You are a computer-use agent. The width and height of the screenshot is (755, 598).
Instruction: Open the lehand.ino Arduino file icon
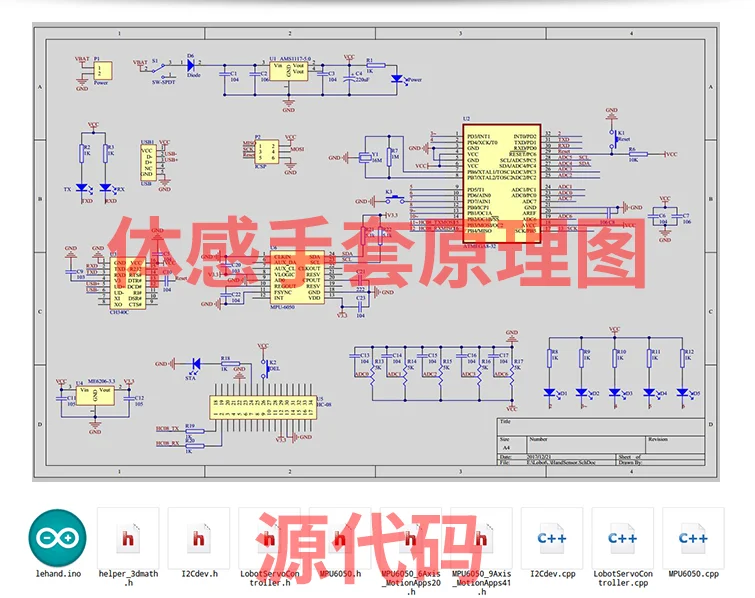pos(58,538)
